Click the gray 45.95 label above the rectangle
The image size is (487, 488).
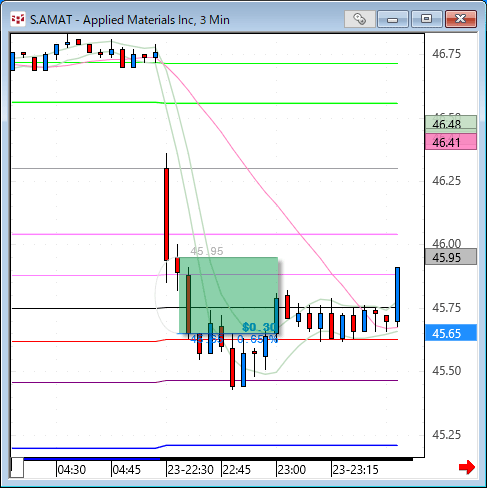pos(207,251)
